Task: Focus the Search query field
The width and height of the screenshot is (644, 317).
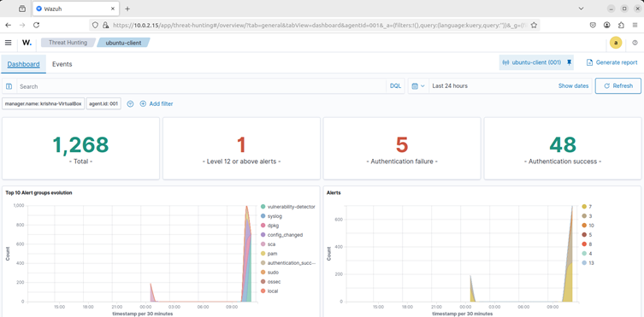Action: pos(201,86)
